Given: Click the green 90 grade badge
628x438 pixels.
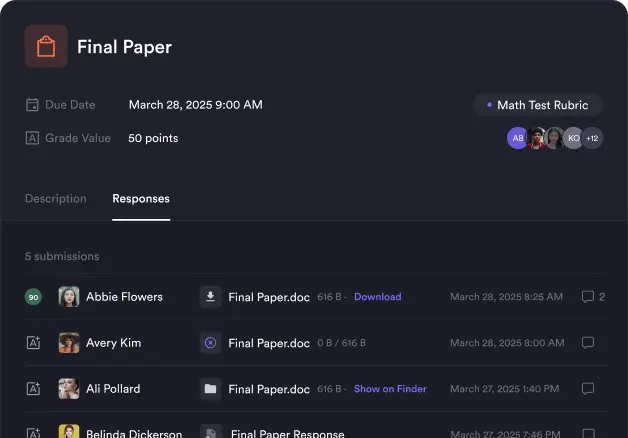Looking at the screenshot, I should point(33,297).
